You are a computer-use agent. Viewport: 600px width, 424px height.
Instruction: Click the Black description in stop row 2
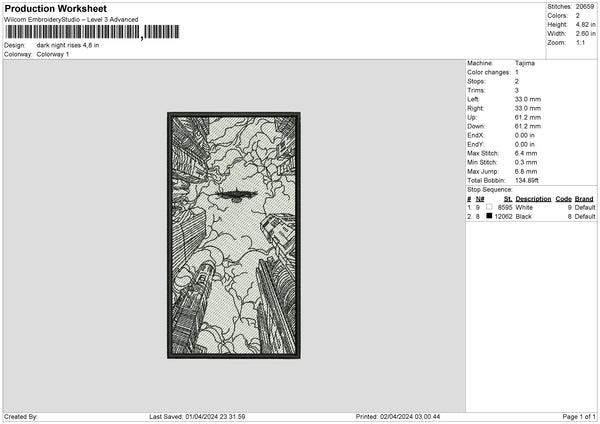click(x=523, y=217)
